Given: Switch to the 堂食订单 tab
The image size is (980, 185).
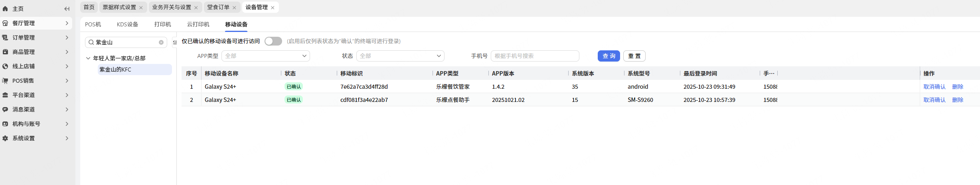Looking at the screenshot, I should [x=218, y=7].
